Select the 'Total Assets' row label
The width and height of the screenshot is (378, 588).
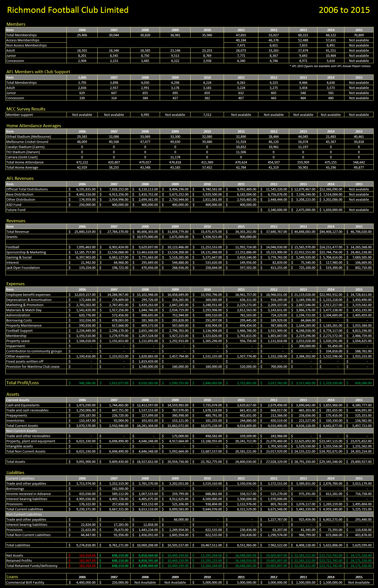pyautogui.click(x=16, y=462)
